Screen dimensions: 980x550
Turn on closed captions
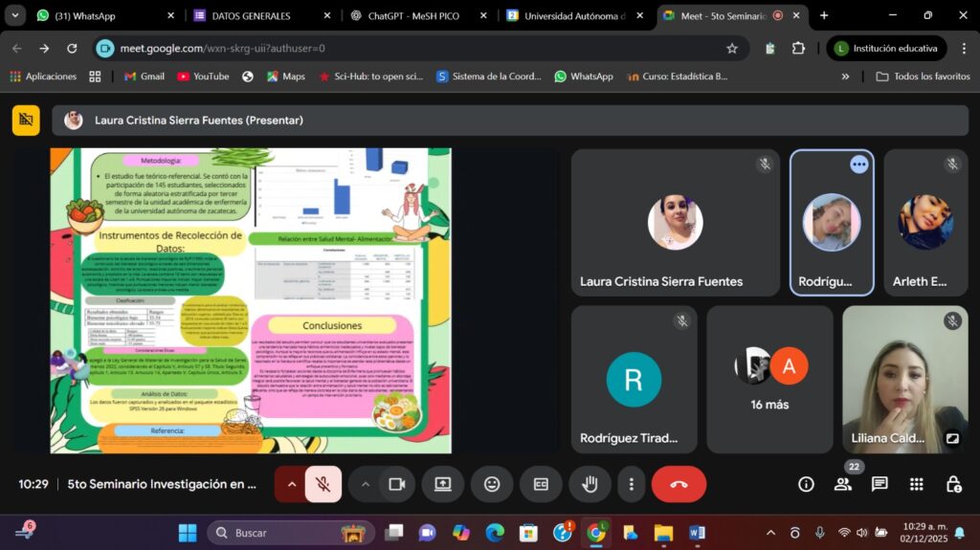(x=541, y=484)
